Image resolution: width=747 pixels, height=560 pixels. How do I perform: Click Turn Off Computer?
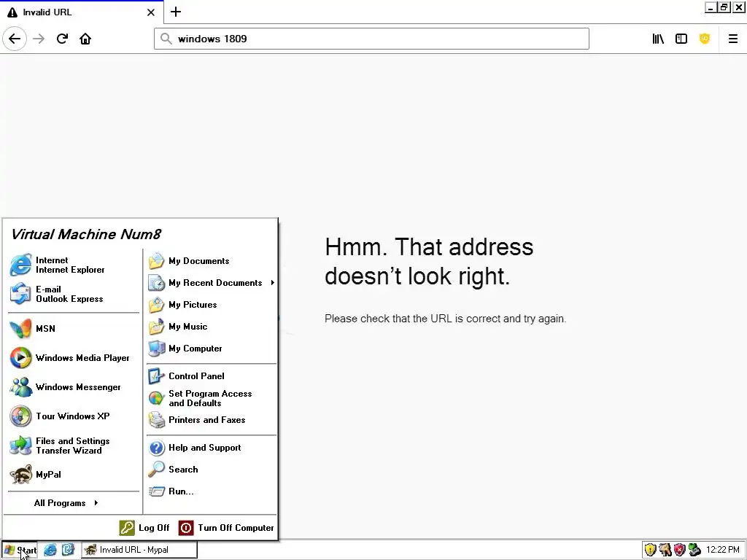[226, 528]
